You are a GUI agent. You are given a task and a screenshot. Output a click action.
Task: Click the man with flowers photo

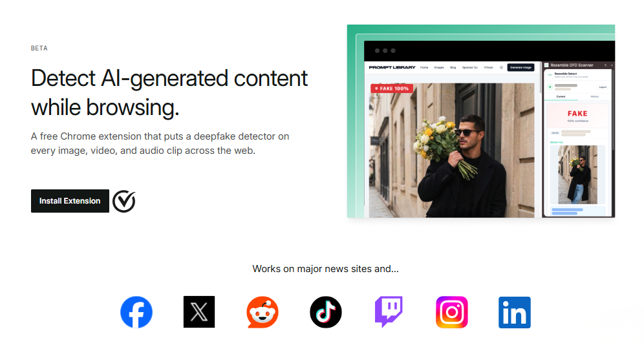(x=452, y=151)
